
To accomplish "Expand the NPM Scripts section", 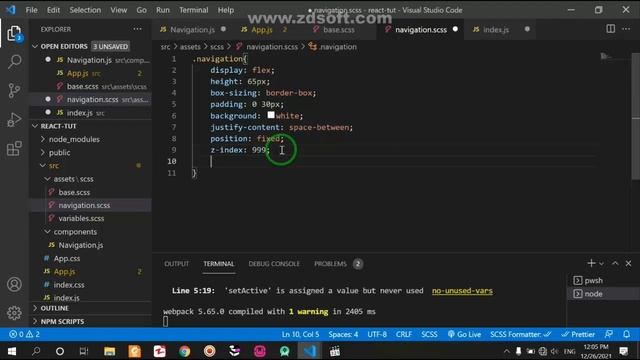I will coord(35,321).
